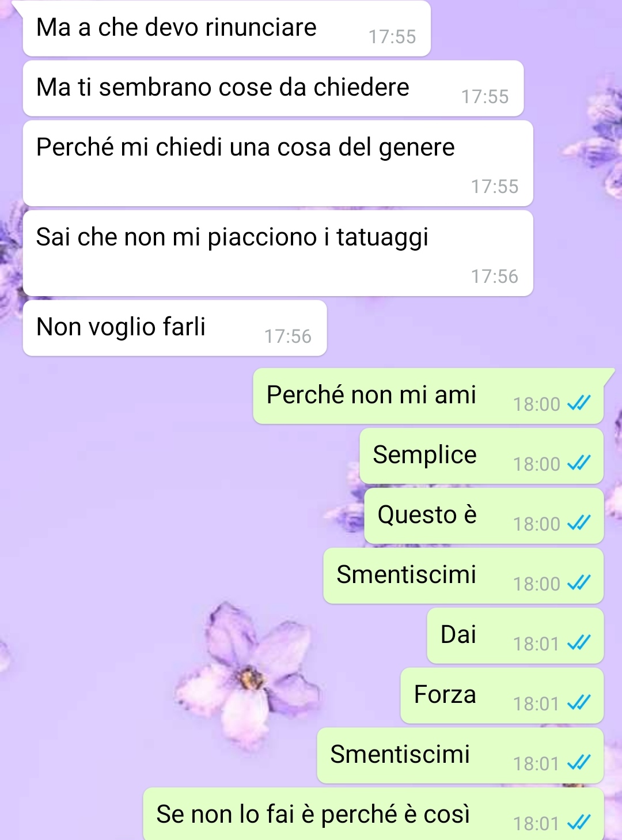622x840 pixels.
Task: Tap the 17:56 timestamp on "Non voglio farli"
Action: [287, 336]
